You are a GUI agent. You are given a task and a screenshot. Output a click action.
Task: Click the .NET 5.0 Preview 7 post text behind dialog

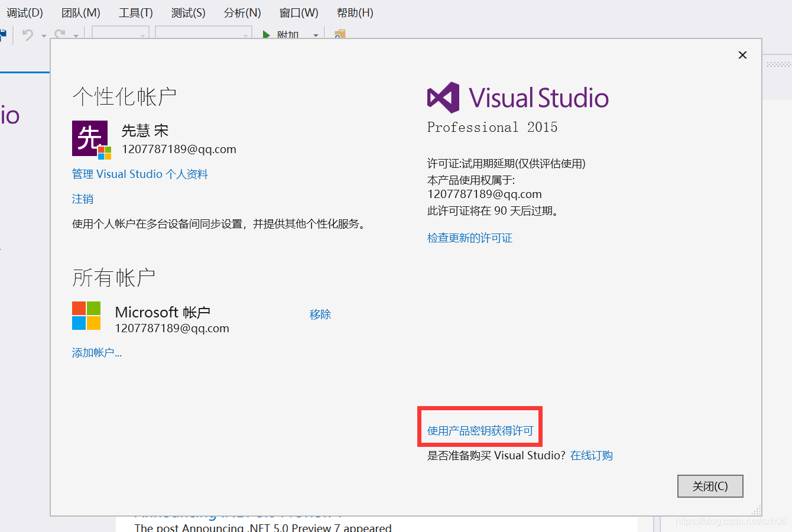(x=263, y=527)
